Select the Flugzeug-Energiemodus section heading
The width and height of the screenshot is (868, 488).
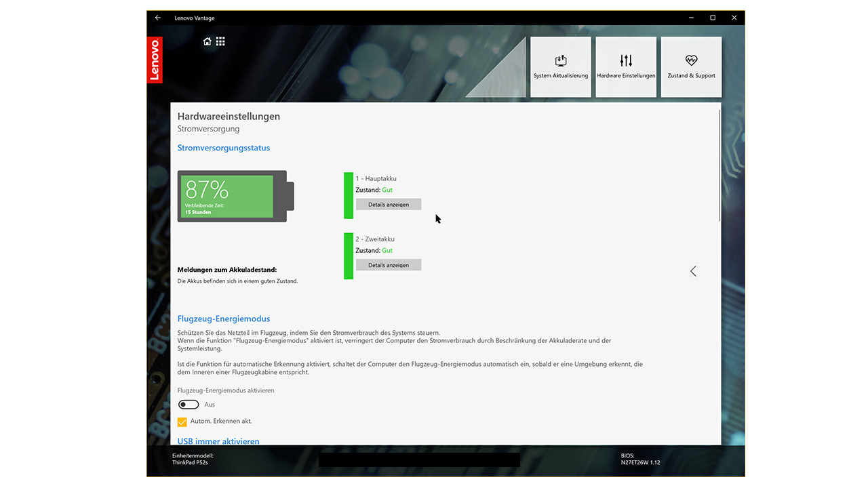coord(224,319)
